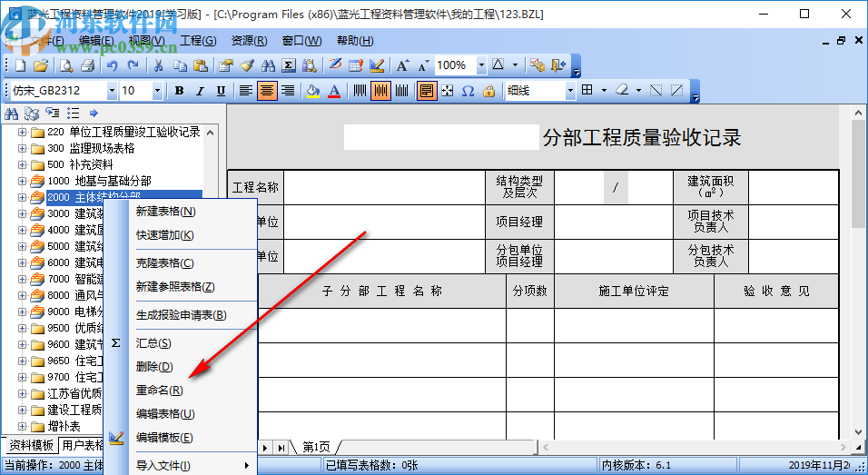Expand the 增补表 folder

coord(22,426)
